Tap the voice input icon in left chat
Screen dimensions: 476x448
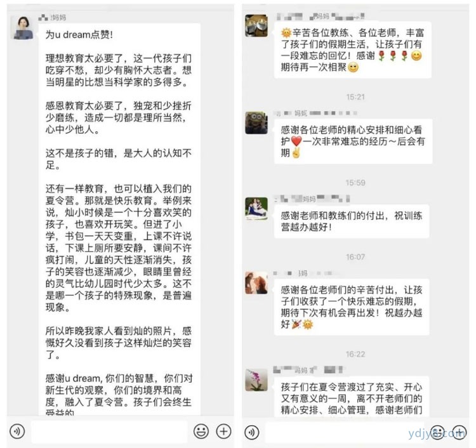[x=17, y=432]
